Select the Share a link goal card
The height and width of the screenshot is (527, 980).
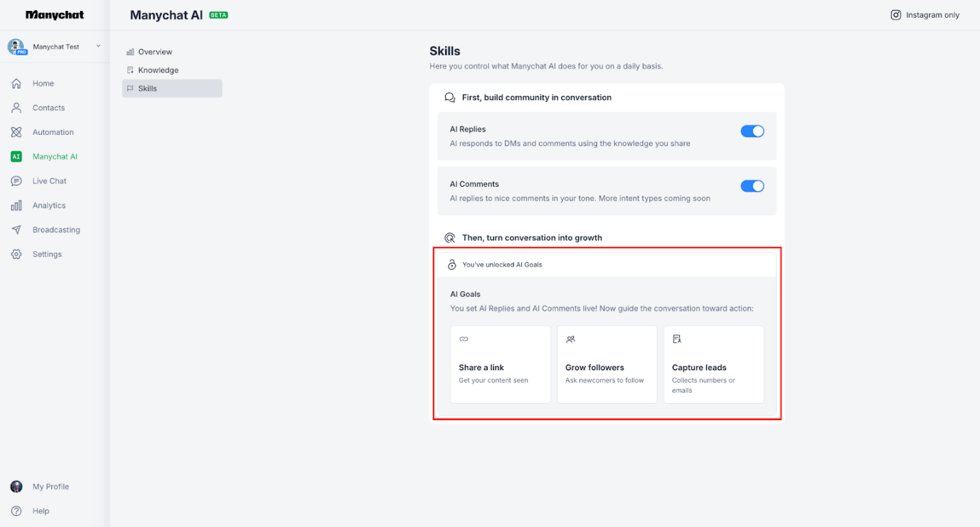click(x=500, y=364)
